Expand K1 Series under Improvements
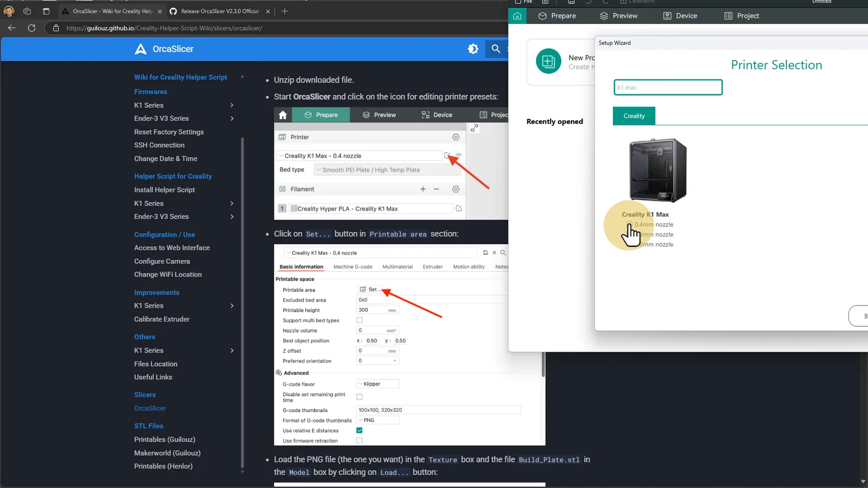The width and height of the screenshot is (868, 488). [x=232, y=306]
